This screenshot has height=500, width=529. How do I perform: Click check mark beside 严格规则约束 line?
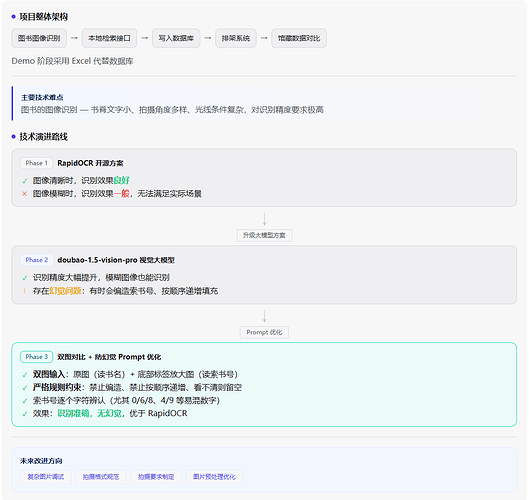coord(25,388)
